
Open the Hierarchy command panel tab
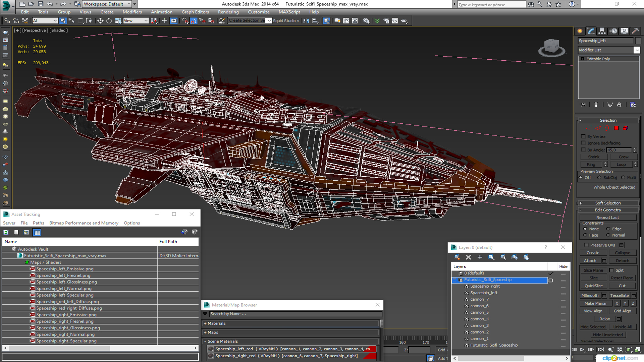point(602,31)
